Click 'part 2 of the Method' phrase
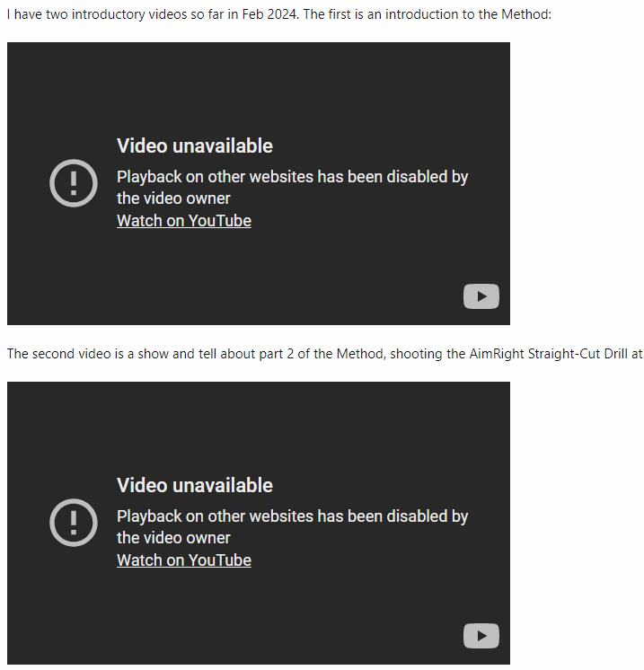The image size is (644, 670). pos(322,354)
